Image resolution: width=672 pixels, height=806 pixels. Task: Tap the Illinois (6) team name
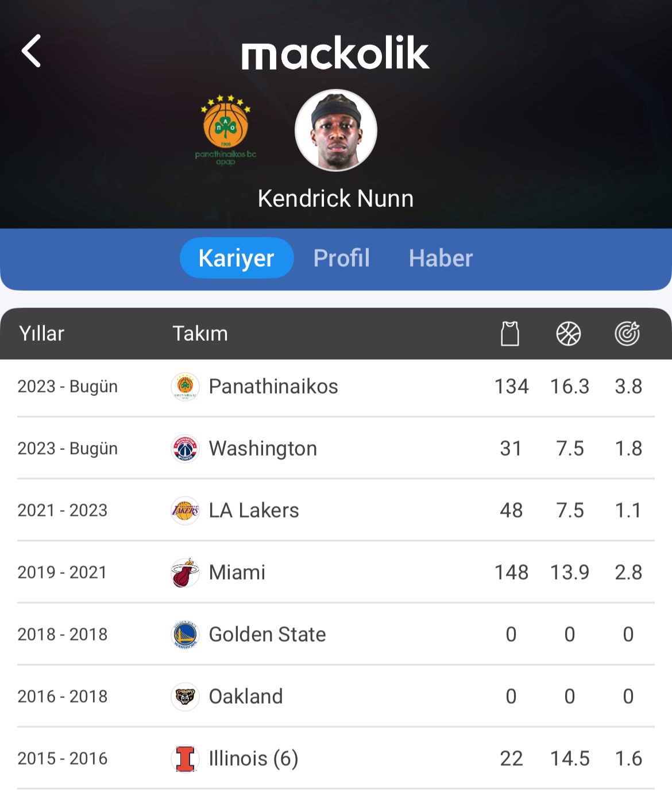coord(253,759)
